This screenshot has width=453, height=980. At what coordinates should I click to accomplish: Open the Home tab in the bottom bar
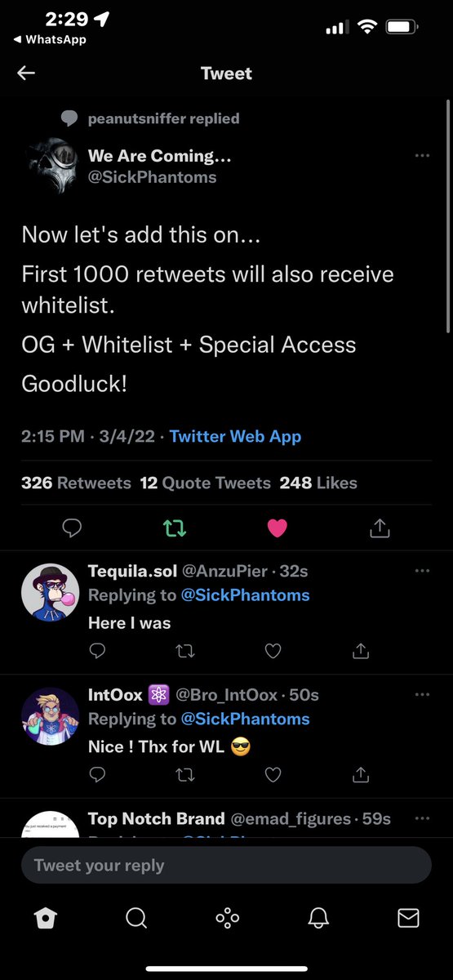(46, 919)
